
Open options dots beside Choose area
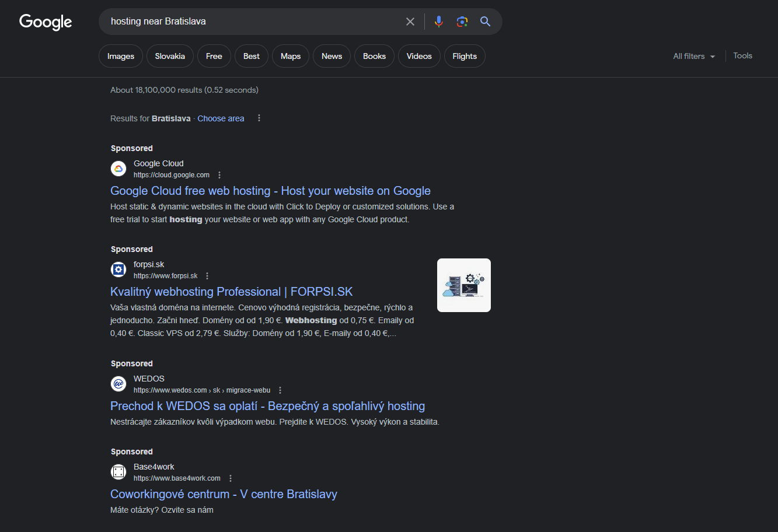tap(259, 118)
